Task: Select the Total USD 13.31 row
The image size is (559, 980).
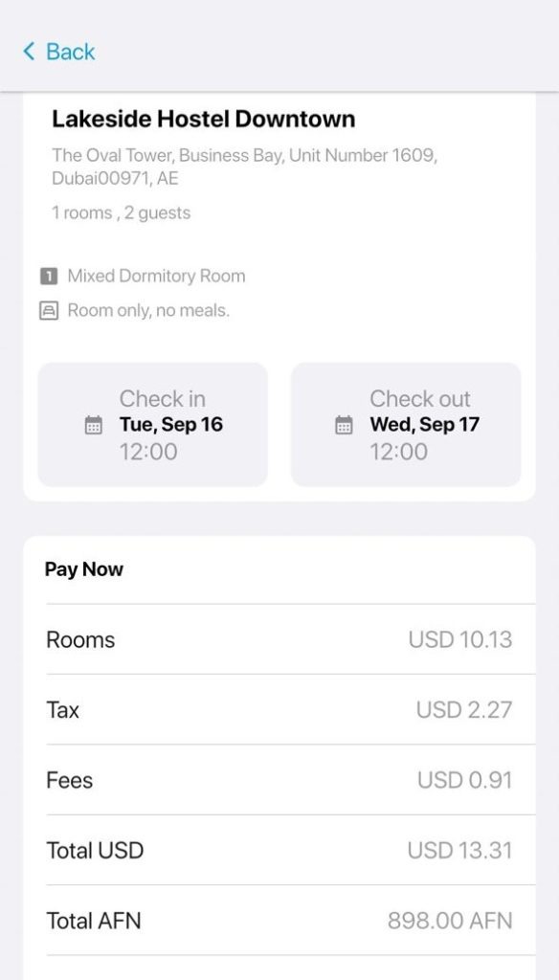Action: (x=290, y=850)
